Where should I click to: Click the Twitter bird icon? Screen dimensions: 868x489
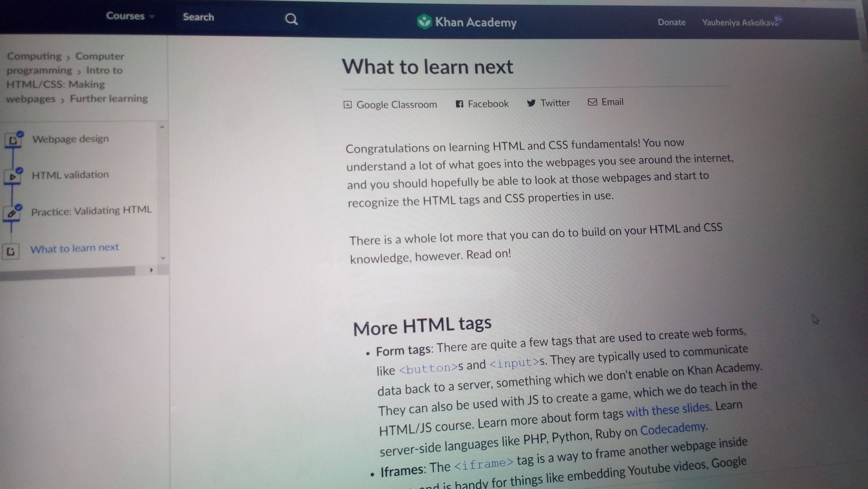[531, 103]
